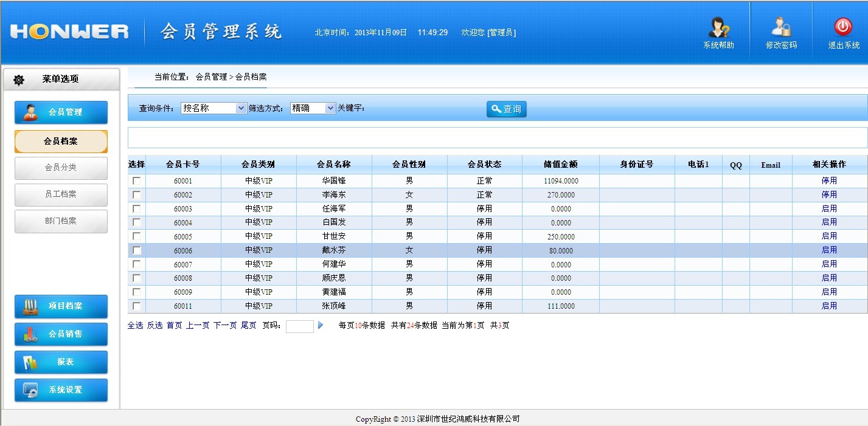Check the box for member 60001
Screen dimensions: 868x426
click(x=137, y=181)
